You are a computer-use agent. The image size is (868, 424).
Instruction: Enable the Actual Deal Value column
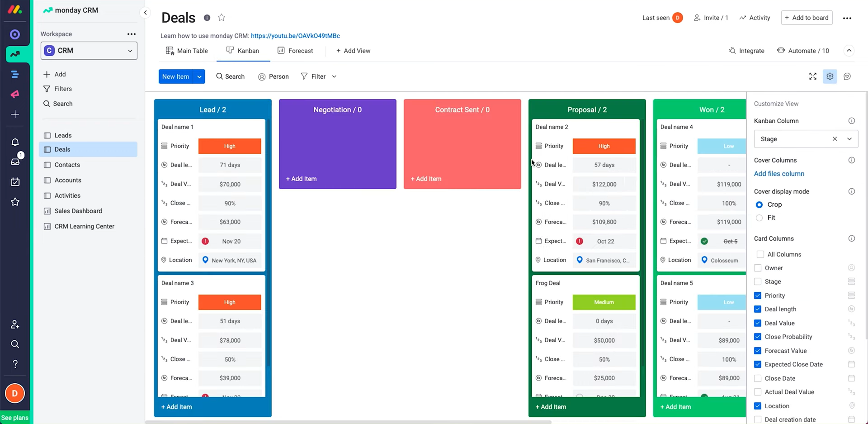pyautogui.click(x=758, y=392)
